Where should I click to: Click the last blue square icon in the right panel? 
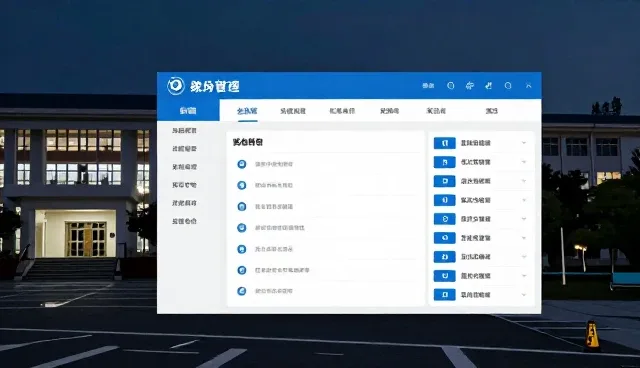tap(444, 295)
